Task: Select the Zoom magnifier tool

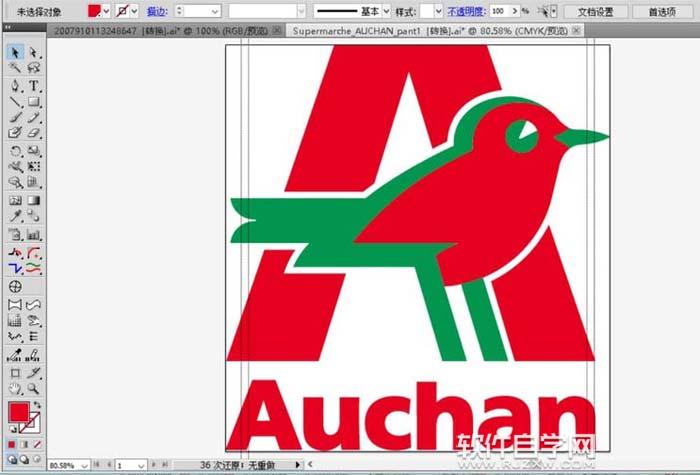Action: 33,388
